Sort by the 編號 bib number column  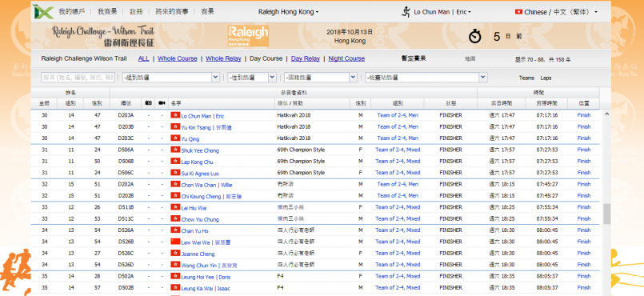coord(126,103)
